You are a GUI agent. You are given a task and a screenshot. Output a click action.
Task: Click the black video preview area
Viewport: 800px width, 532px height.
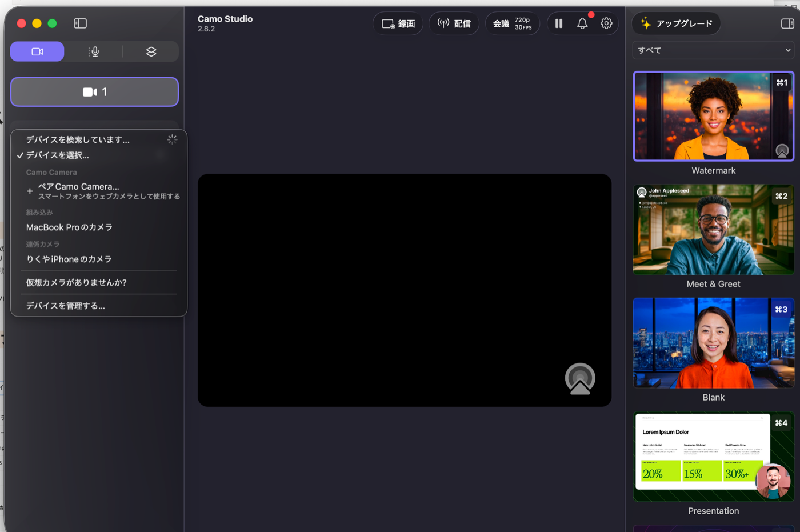tap(405, 290)
